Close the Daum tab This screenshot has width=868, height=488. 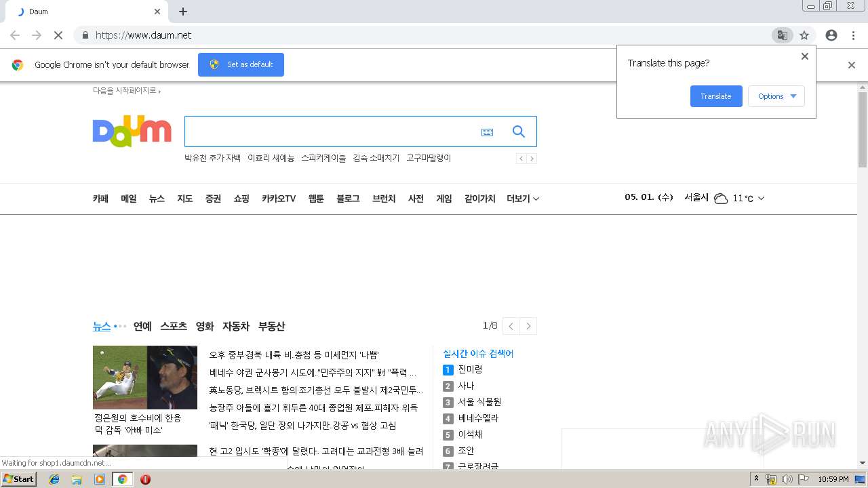tap(157, 12)
